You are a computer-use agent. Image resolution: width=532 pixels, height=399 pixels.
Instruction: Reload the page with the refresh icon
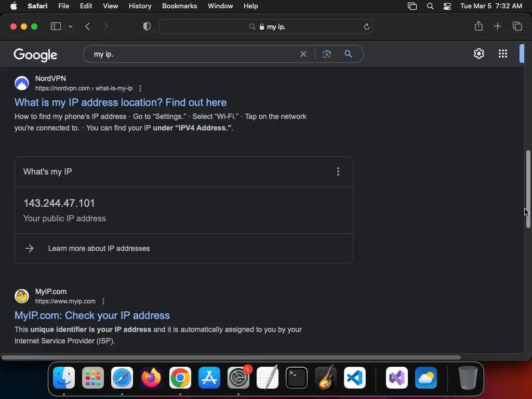pos(366,27)
